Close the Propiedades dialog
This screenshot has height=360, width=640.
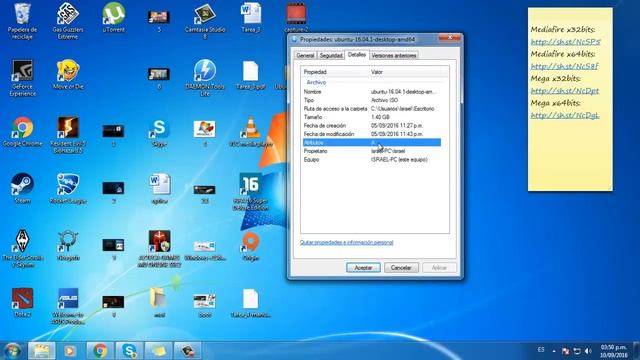pyautogui.click(x=450, y=38)
